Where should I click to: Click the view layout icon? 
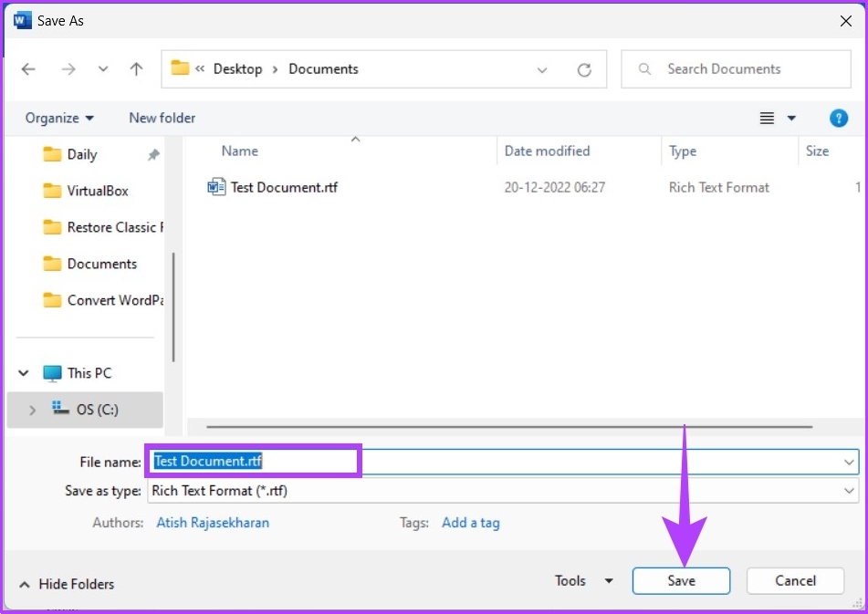point(768,118)
